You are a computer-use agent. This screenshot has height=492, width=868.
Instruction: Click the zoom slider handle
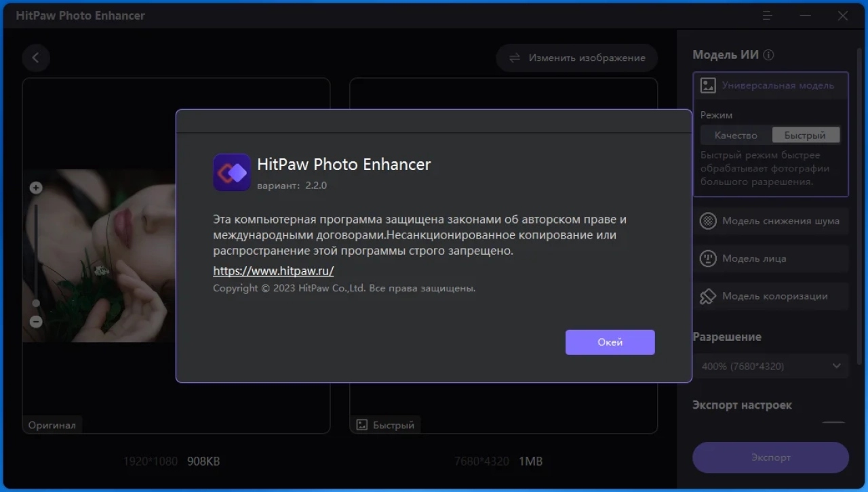coord(36,304)
